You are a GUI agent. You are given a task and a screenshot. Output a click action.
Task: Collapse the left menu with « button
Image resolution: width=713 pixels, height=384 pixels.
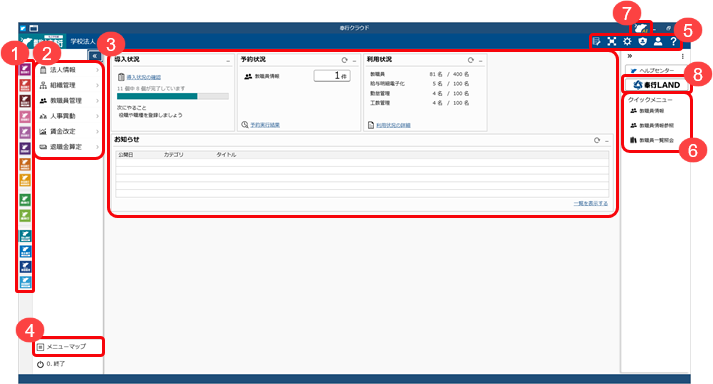tap(95, 56)
